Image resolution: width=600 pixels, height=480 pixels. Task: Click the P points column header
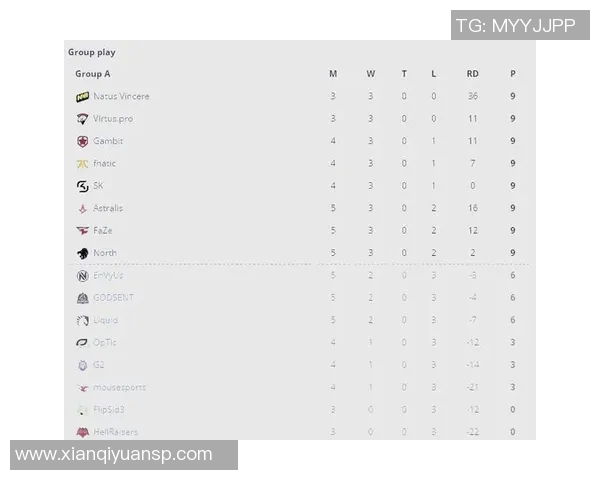coord(513,74)
